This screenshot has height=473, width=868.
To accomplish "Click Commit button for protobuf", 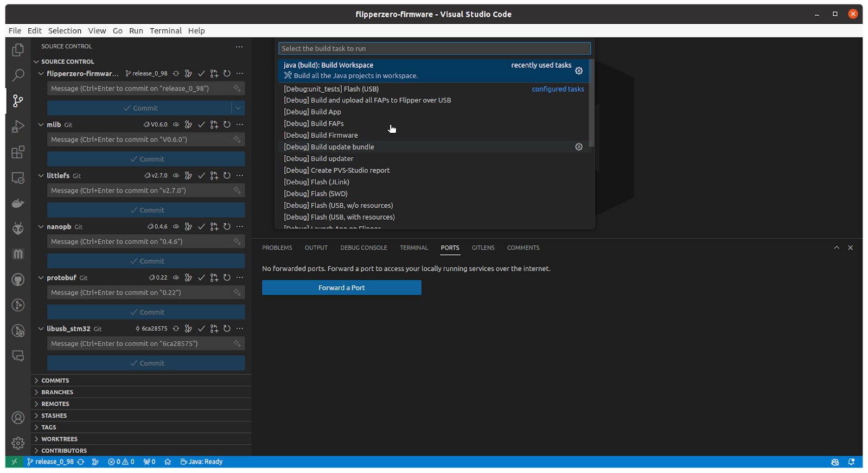I will [x=146, y=312].
